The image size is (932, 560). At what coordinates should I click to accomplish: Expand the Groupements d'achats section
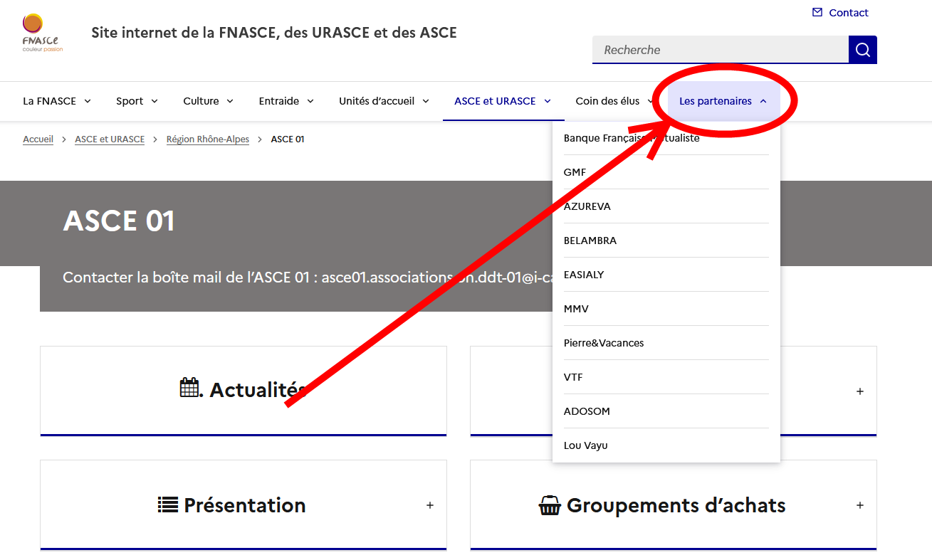674,505
